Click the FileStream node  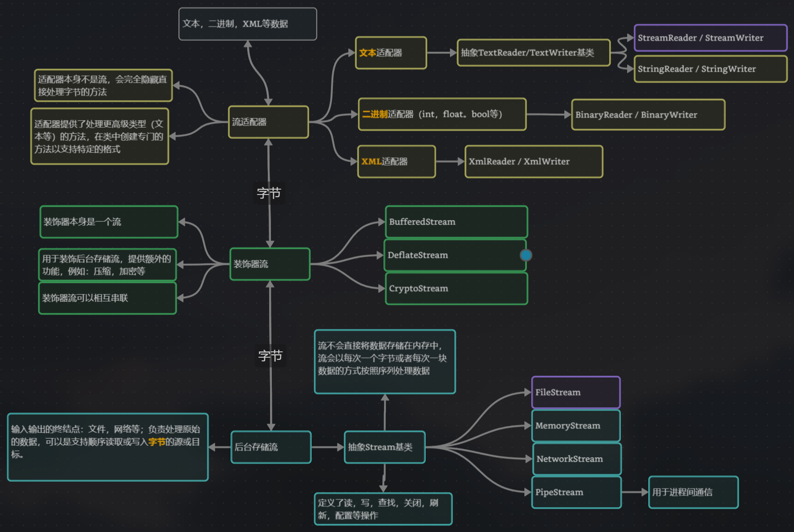coord(576,392)
